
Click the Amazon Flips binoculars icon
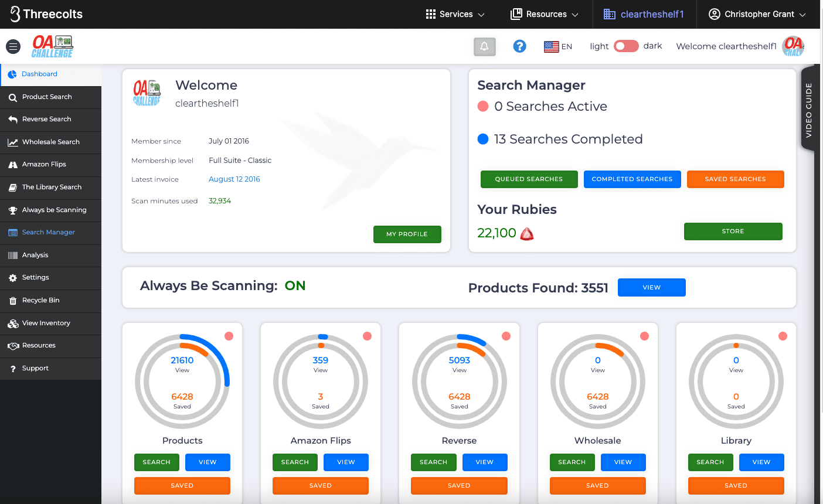[x=12, y=165]
